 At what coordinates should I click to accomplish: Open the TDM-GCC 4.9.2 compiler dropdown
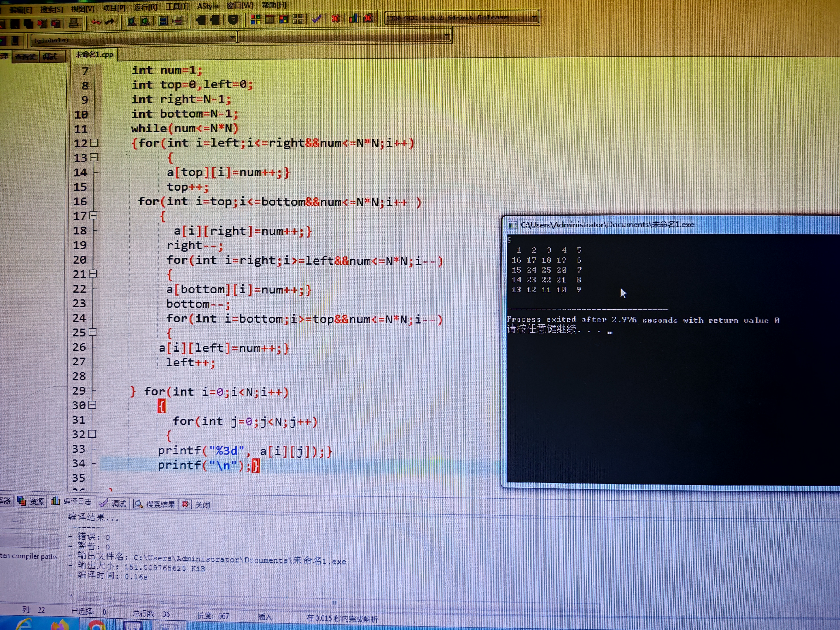pos(534,17)
